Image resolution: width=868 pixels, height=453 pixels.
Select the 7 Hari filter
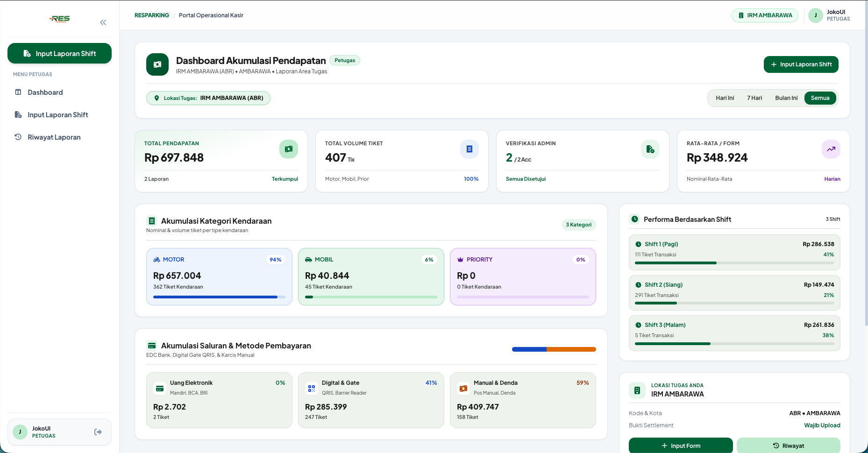pyautogui.click(x=754, y=98)
